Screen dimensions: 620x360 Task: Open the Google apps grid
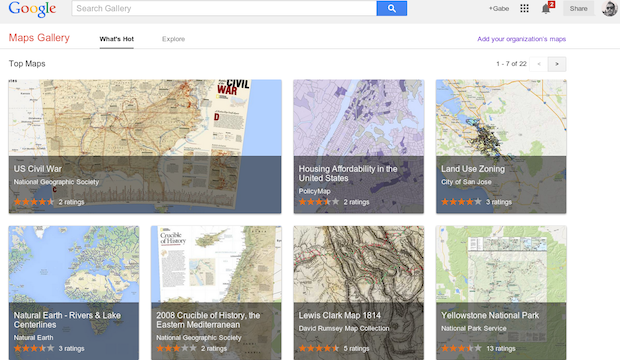(x=524, y=8)
